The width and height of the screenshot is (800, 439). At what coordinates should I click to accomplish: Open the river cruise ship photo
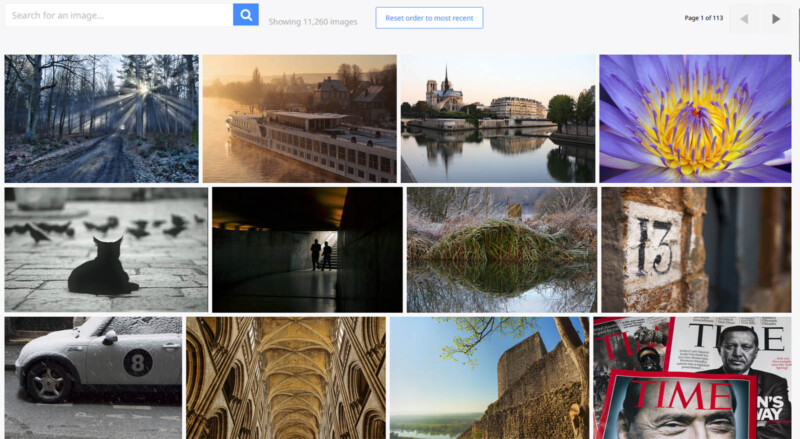point(299,118)
